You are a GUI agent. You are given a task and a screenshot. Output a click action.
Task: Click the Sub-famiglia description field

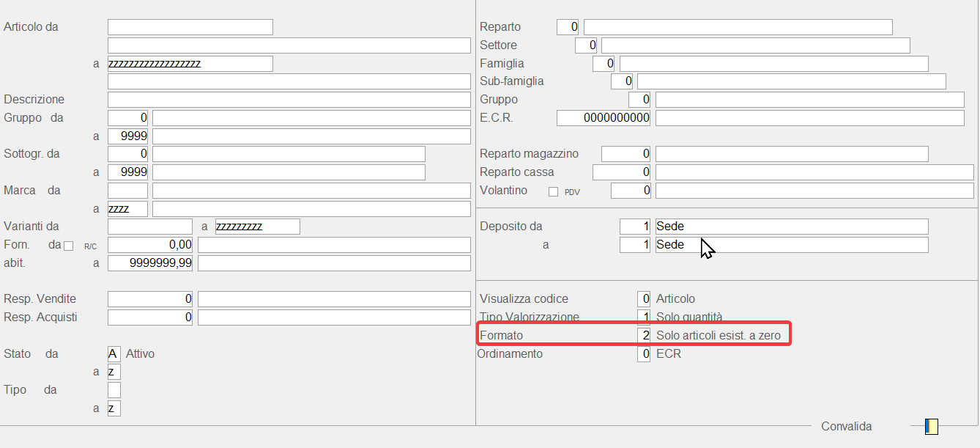792,81
